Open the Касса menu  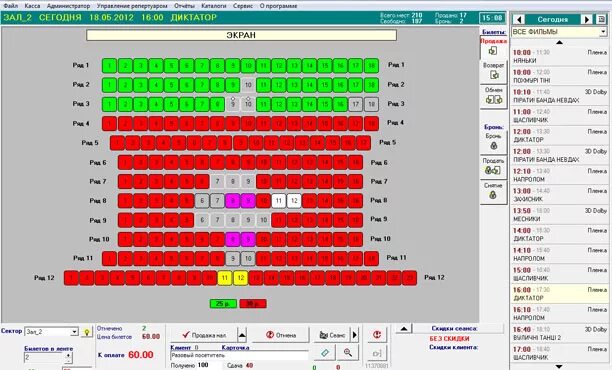click(32, 6)
